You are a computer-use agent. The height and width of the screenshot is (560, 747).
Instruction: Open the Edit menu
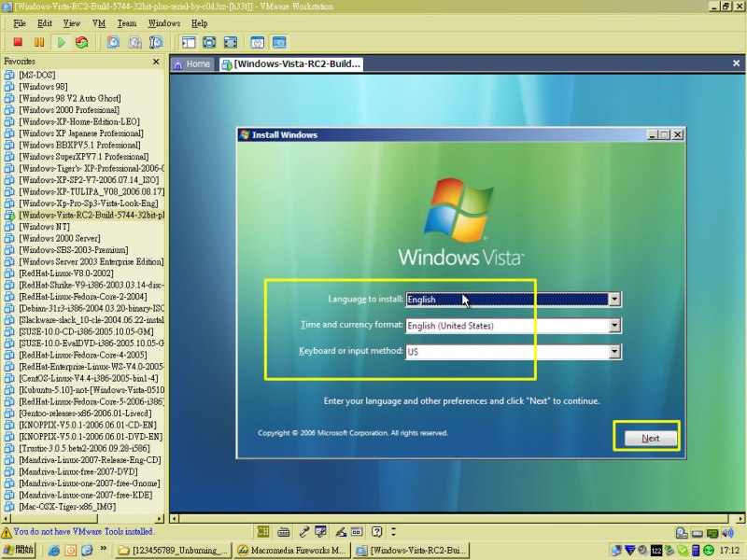coord(44,23)
